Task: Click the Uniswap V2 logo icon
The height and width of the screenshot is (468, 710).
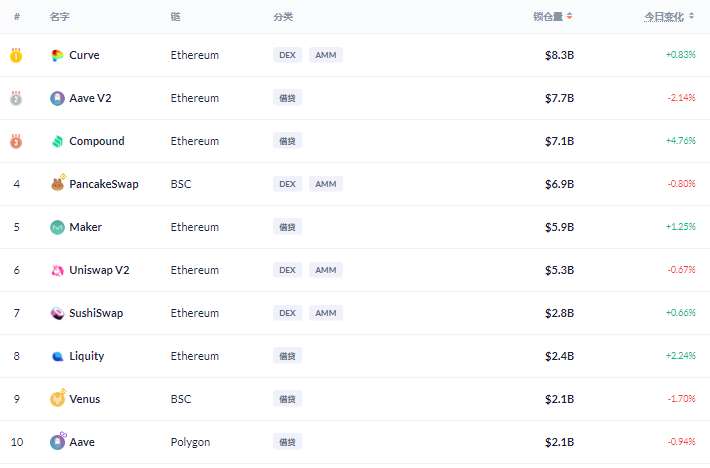Action: point(57,270)
